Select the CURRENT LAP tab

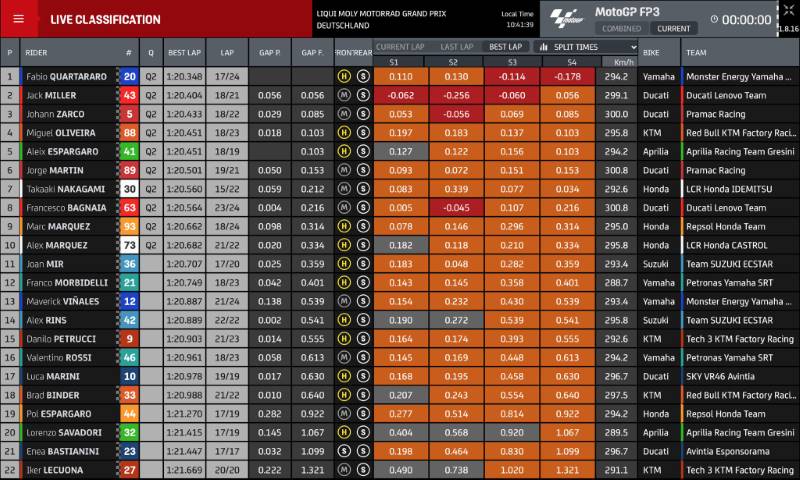click(400, 47)
